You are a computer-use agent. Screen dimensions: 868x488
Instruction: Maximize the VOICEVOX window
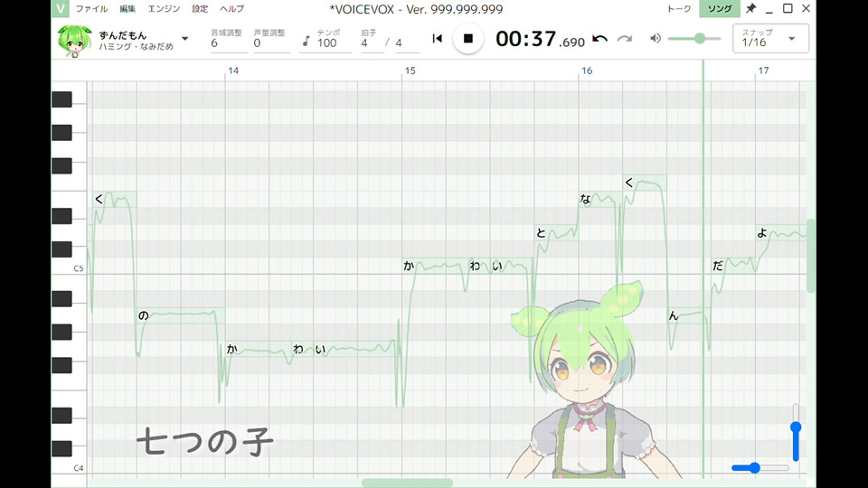click(x=788, y=8)
